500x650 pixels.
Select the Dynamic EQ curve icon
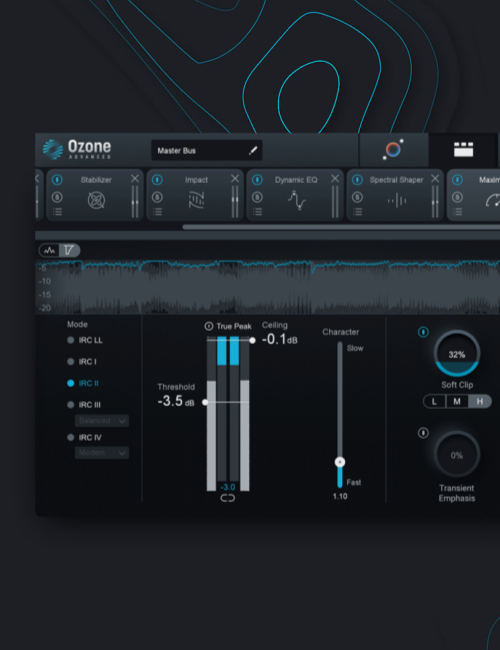coord(296,200)
